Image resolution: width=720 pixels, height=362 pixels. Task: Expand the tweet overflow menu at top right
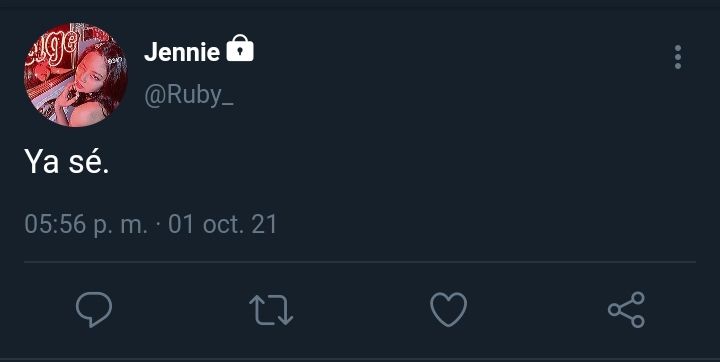pyautogui.click(x=678, y=57)
